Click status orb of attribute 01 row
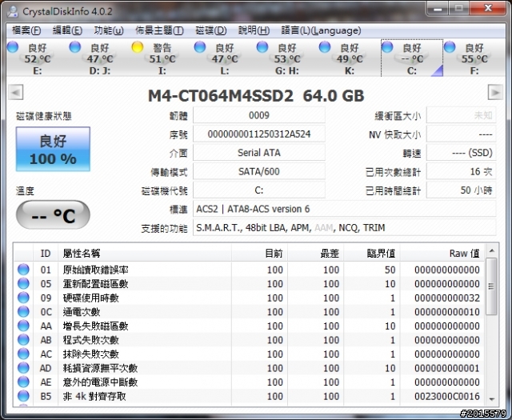Screen dimensions: 512x420 [23, 270]
